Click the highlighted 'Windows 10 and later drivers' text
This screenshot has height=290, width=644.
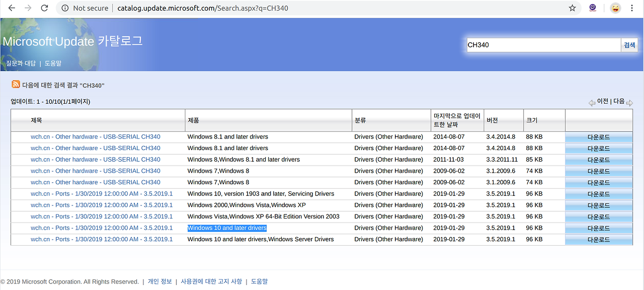coord(227,228)
